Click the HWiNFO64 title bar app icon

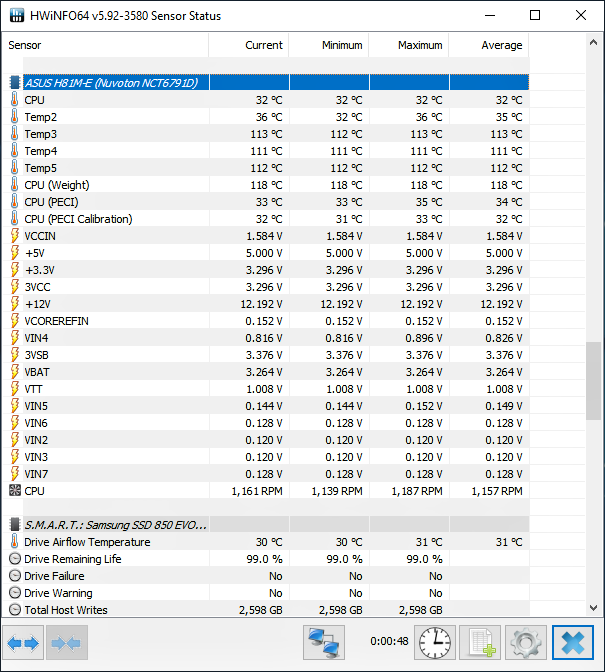pos(17,15)
